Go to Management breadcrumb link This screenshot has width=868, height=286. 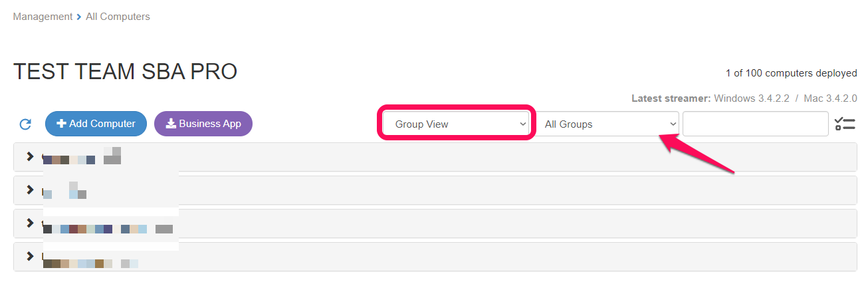pyautogui.click(x=43, y=17)
